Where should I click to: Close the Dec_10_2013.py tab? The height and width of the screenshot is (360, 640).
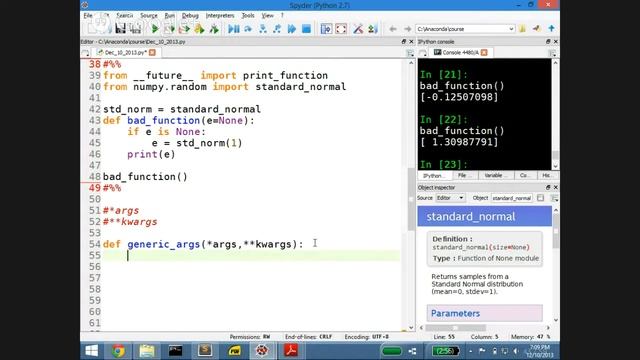click(152, 53)
